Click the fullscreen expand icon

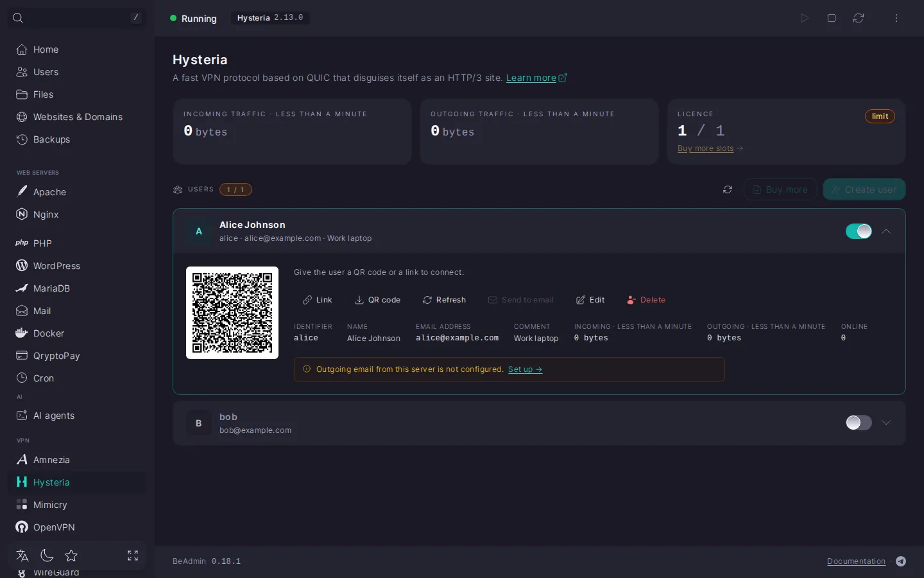(133, 556)
